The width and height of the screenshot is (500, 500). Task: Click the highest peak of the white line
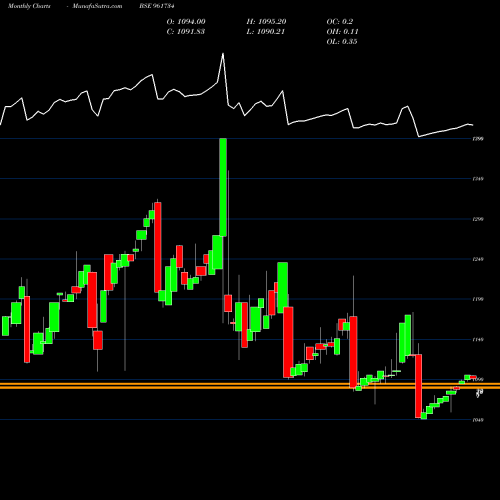point(223,54)
